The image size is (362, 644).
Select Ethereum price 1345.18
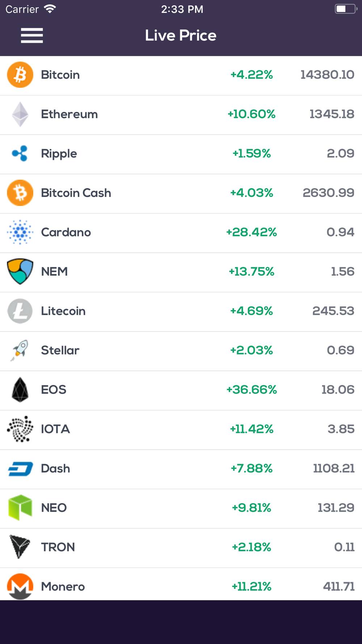332,114
